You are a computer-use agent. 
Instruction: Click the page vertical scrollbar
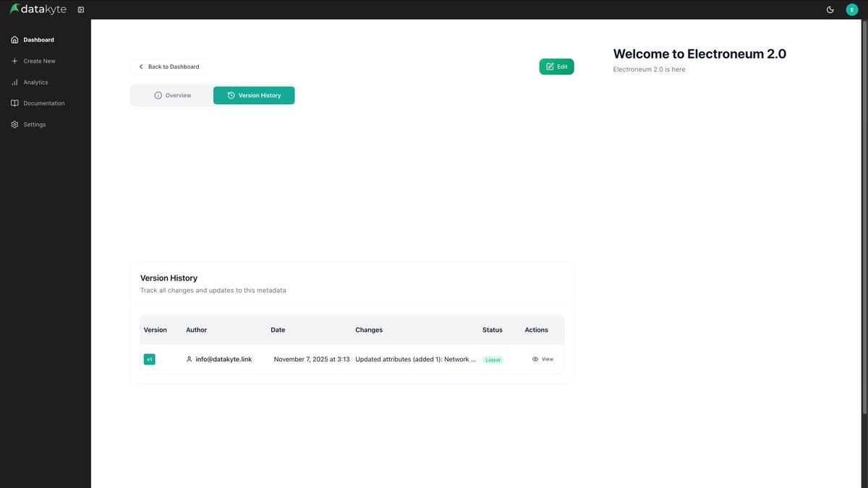pos(864,217)
